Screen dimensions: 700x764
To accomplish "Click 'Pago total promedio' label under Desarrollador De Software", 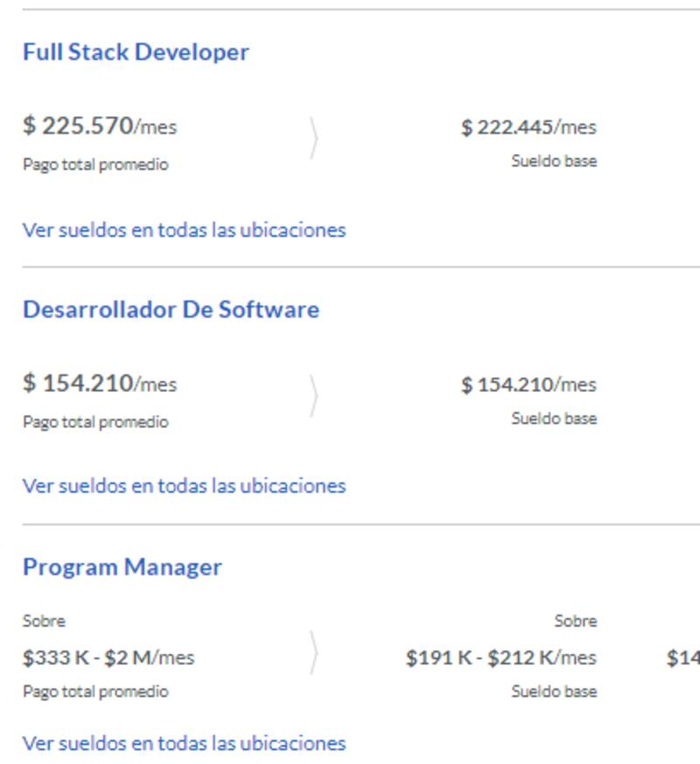I will [95, 422].
